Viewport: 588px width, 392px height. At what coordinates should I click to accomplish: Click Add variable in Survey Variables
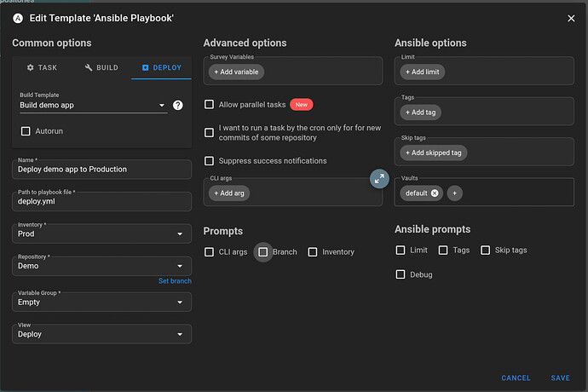click(236, 72)
